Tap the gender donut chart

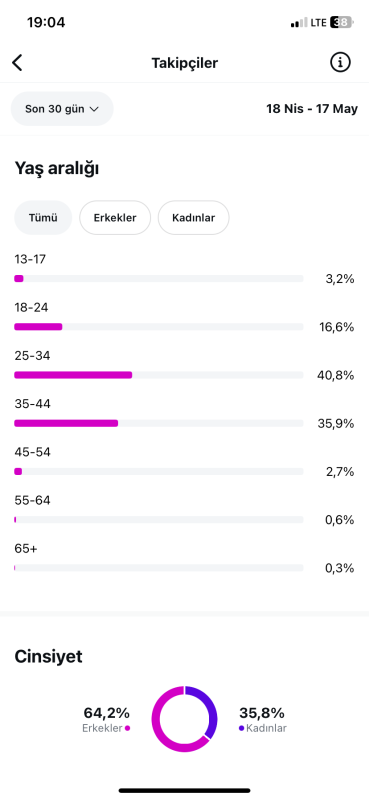point(184,719)
